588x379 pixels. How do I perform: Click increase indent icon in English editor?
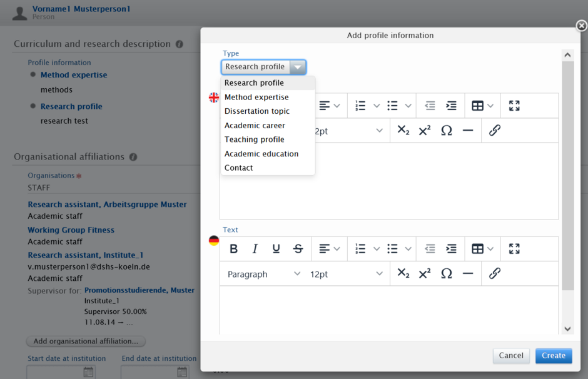click(451, 106)
